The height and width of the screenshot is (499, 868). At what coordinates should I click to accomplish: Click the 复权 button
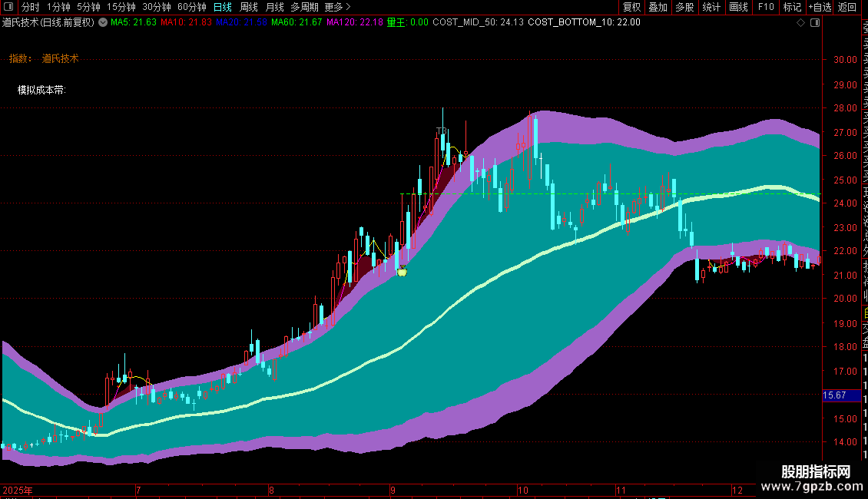[631, 7]
